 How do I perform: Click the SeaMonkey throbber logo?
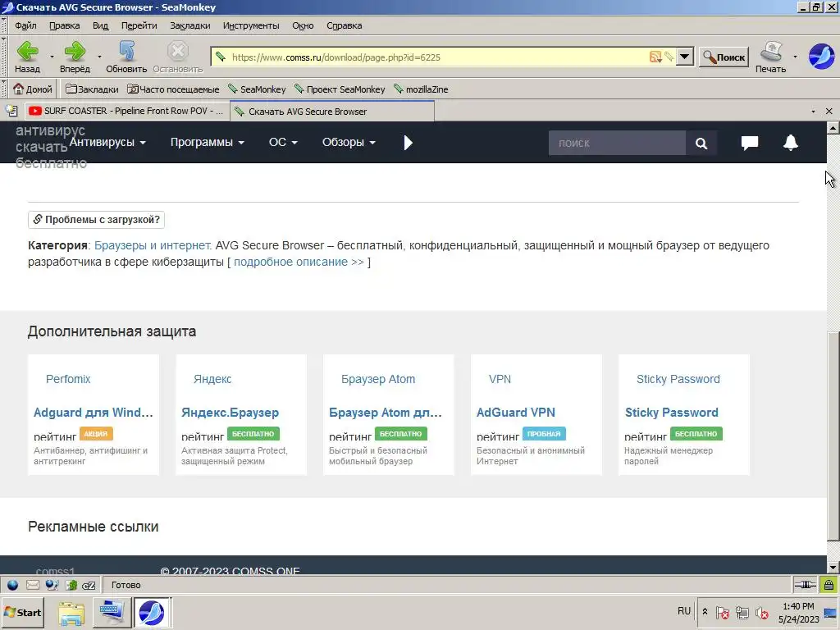coord(821,57)
